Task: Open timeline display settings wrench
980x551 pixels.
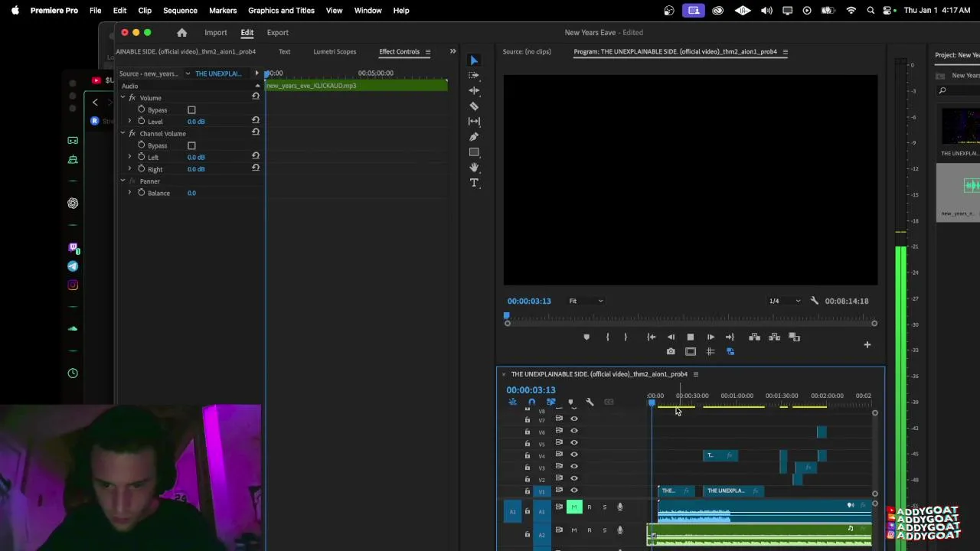Action: click(590, 402)
